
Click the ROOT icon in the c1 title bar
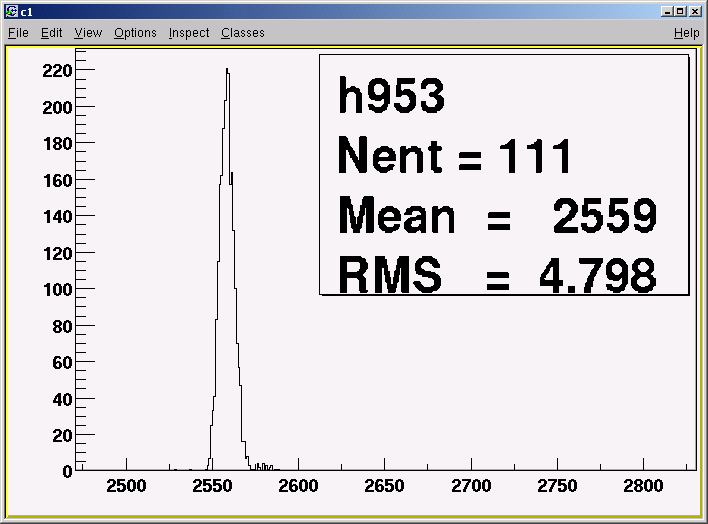[11, 11]
